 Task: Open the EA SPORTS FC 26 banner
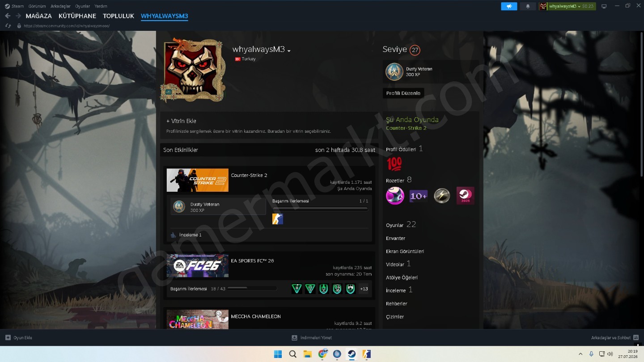click(198, 265)
